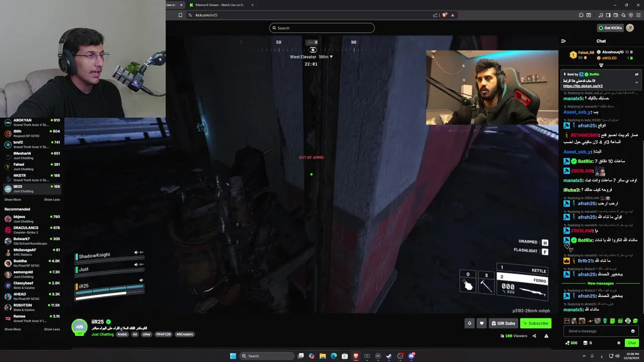Open the volume control in system tray
Image resolution: width=644 pixels, height=362 pixels.
618,356
